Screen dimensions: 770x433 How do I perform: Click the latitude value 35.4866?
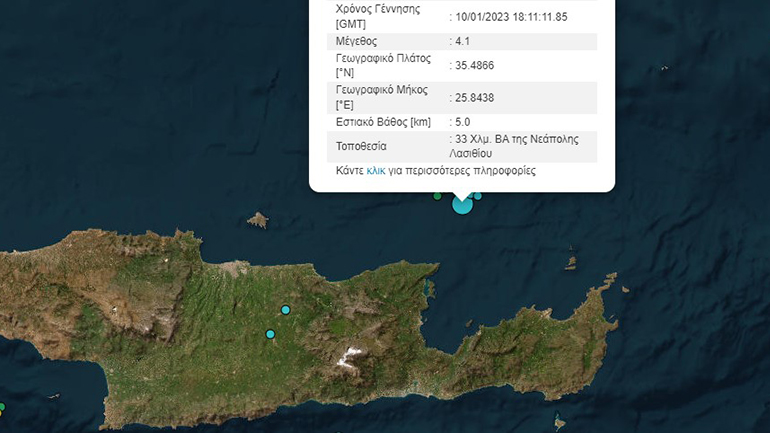(474, 66)
